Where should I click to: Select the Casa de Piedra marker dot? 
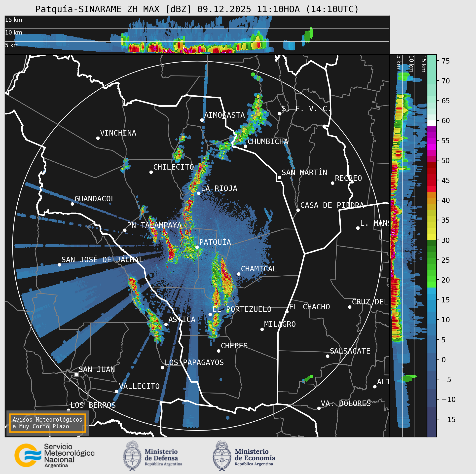298,210
